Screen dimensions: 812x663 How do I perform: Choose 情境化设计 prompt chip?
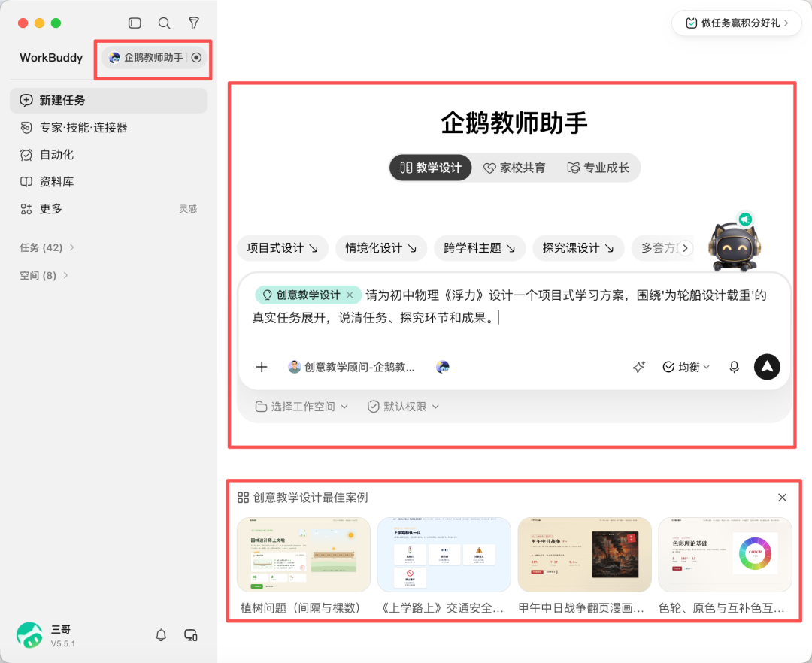(381, 248)
